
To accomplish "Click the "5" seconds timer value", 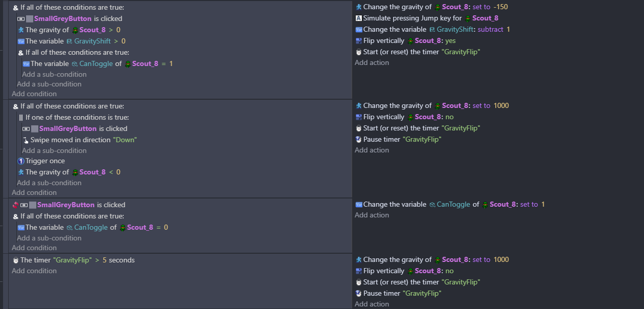I will point(104,260).
